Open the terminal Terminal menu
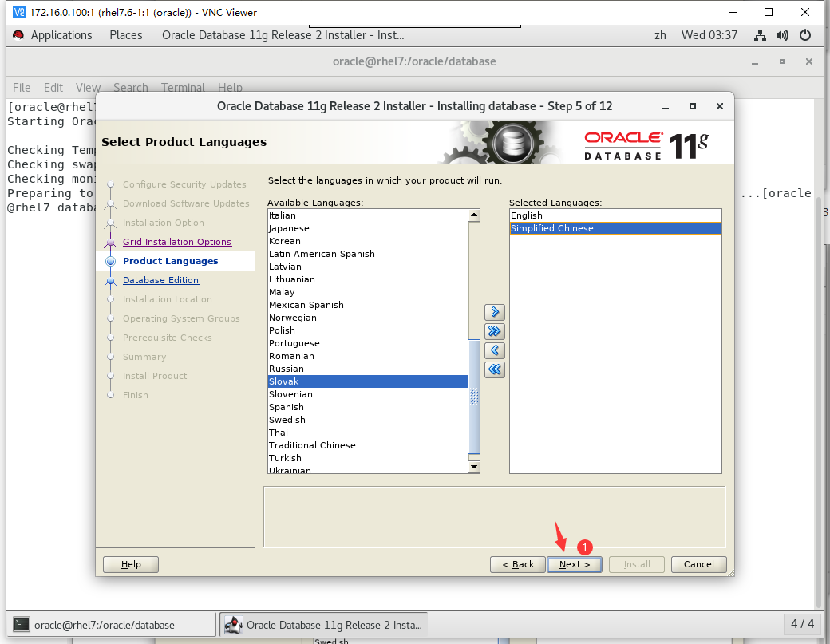 point(183,87)
